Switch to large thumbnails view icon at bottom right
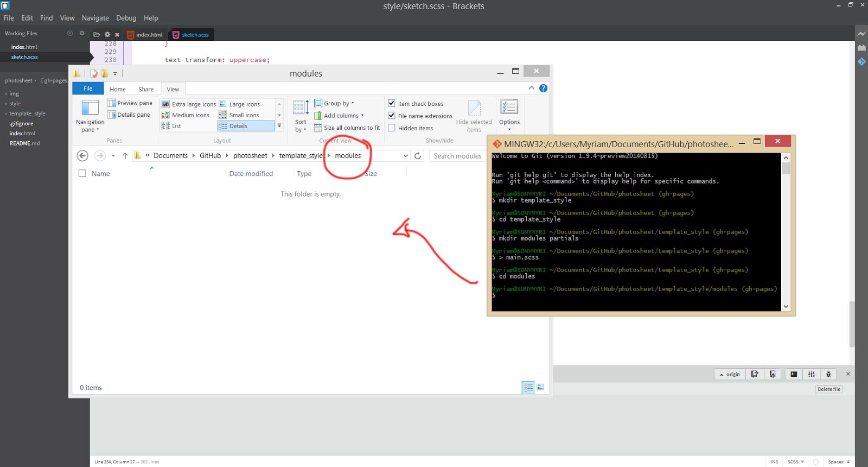 pos(540,387)
